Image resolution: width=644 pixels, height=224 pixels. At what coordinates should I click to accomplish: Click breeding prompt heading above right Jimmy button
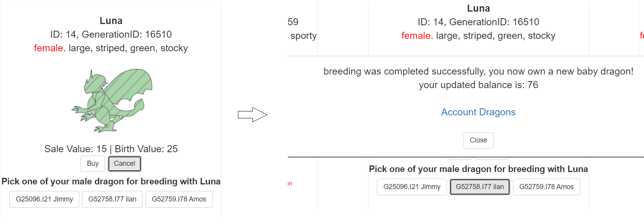[478, 169]
